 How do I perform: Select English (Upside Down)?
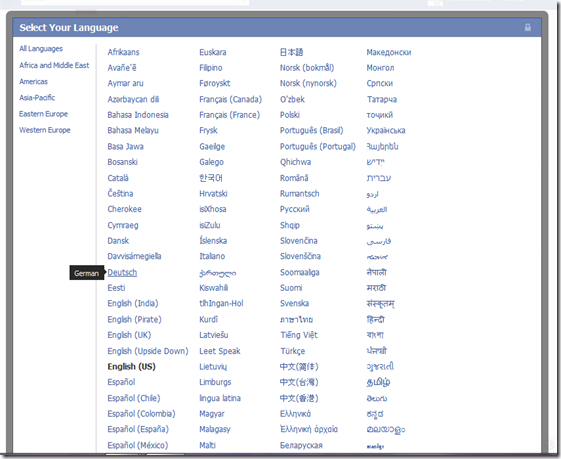click(148, 351)
